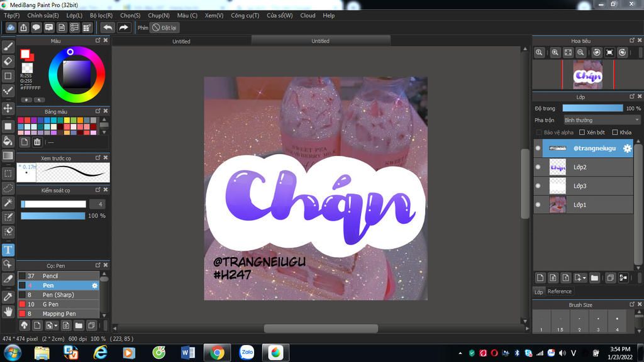This screenshot has width=644, height=362.
Task: Enable Xén bớt clipping checkbox
Action: [x=582, y=132]
